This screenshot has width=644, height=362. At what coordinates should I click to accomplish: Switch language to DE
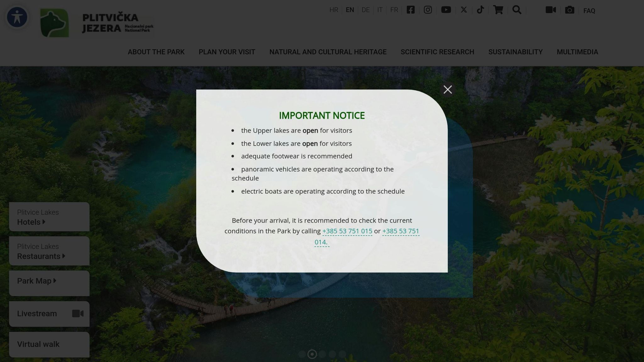365,10
